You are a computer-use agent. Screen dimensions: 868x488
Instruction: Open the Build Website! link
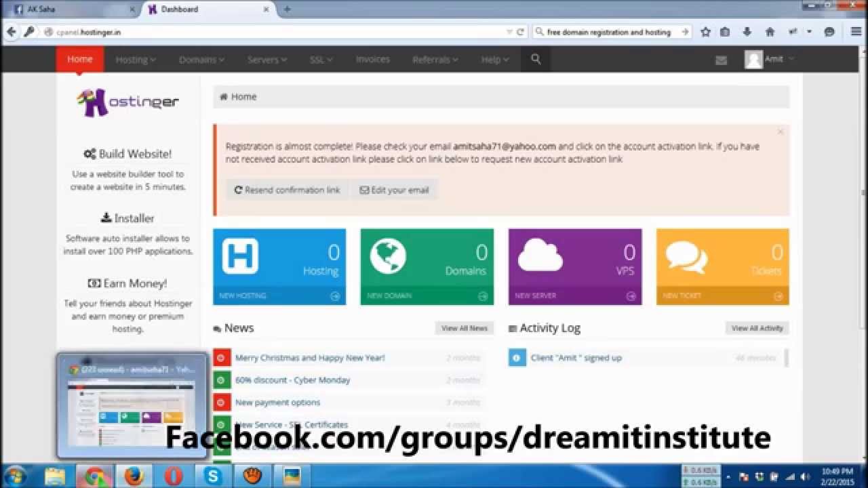click(127, 154)
